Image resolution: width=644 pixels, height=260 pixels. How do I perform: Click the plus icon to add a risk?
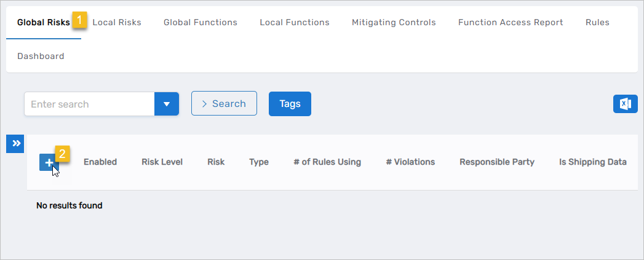click(49, 163)
